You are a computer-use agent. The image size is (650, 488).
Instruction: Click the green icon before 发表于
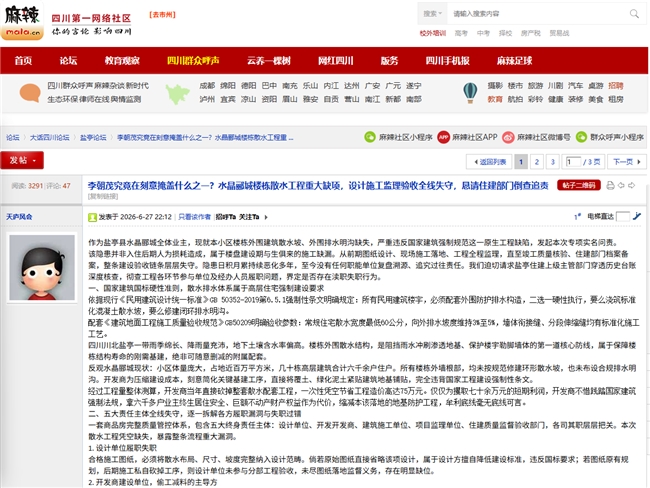[x=92, y=217]
